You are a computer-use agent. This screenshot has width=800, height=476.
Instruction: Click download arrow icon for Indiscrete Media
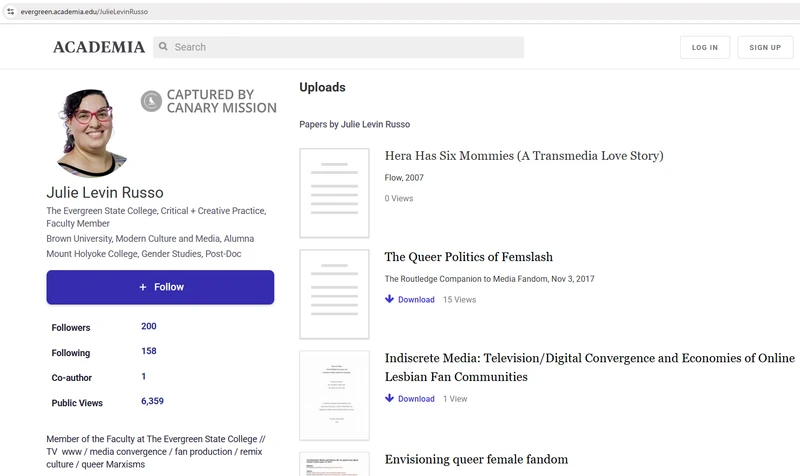click(389, 398)
